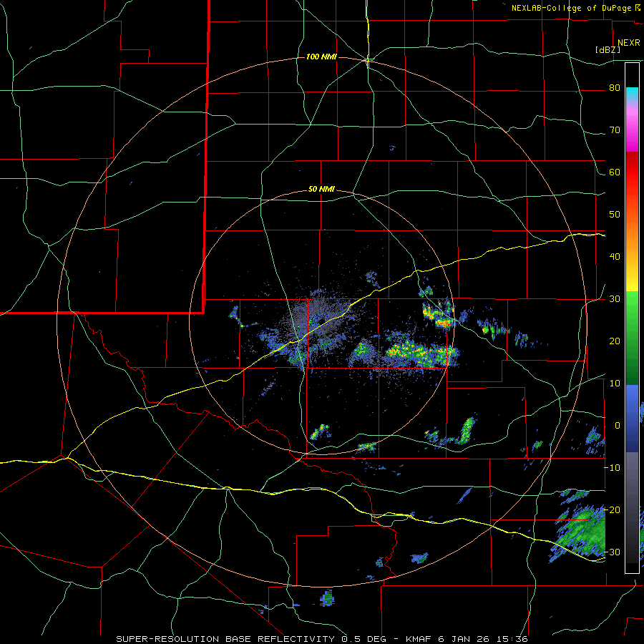Click the large green echo area at far lower right
The height and width of the screenshot is (644, 644).
580,534
